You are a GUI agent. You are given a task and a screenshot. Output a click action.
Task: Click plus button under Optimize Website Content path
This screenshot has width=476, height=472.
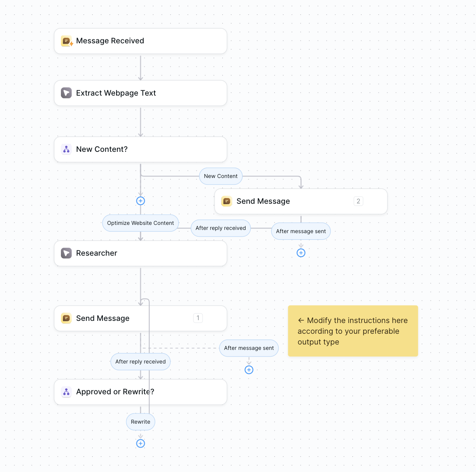pos(141,201)
